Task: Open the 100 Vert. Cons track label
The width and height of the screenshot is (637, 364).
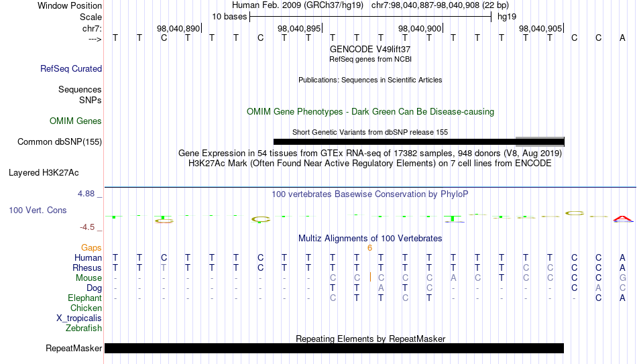Action: point(38,210)
